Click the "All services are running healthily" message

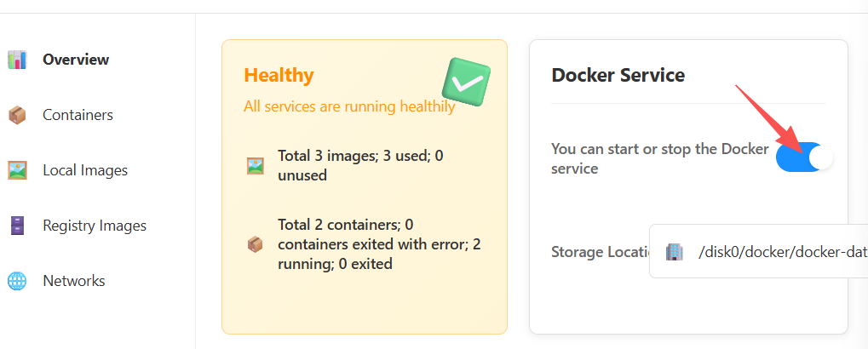[349, 107]
